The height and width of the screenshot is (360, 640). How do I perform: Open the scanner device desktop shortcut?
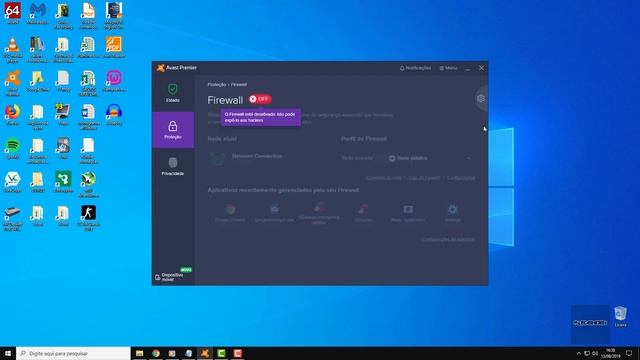pyautogui.click(x=12, y=218)
